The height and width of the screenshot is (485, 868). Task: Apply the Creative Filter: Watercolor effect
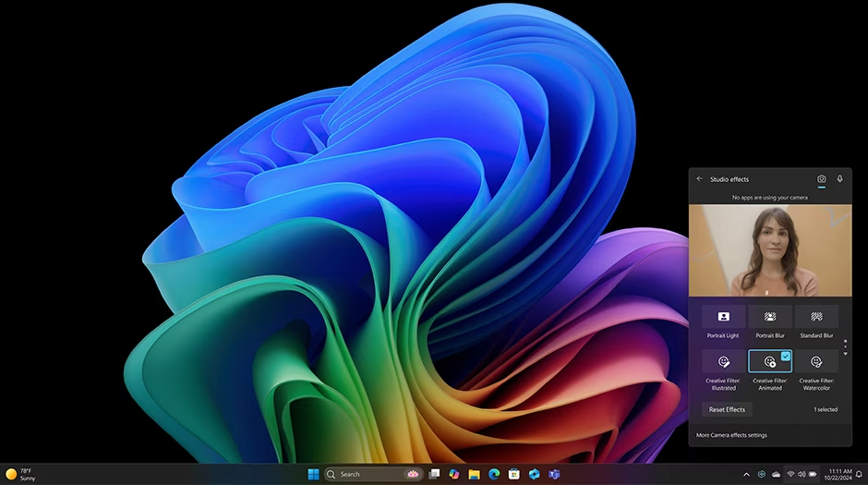(816, 361)
